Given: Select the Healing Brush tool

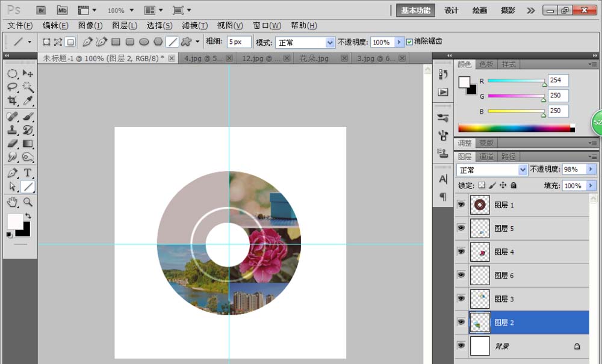Looking at the screenshot, I should click(x=12, y=116).
